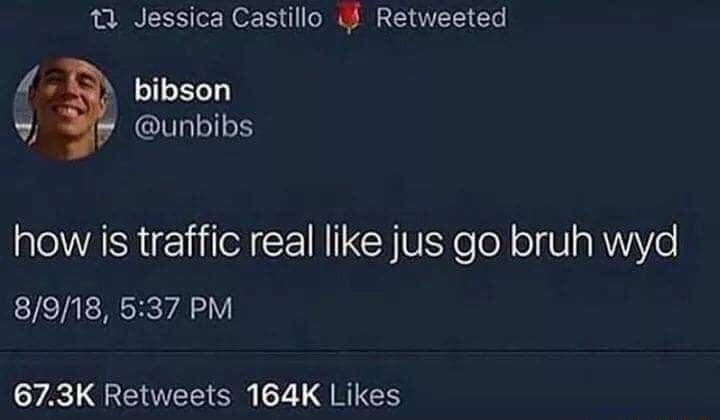This screenshot has width=720, height=420.
Task: Open the @unbibs handle link
Action: click(x=193, y=126)
